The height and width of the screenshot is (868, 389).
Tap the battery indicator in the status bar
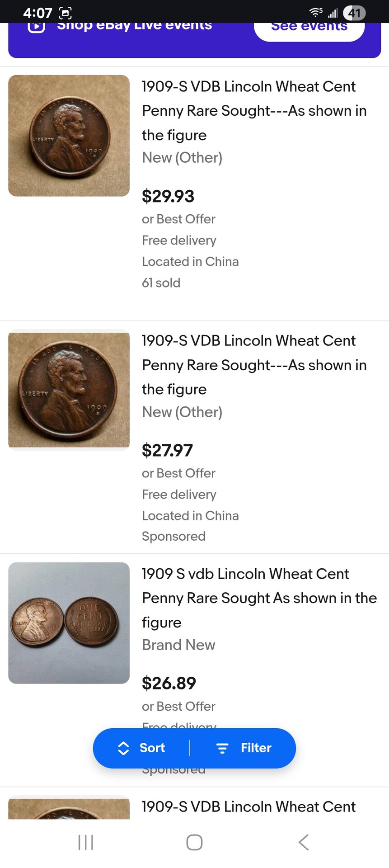point(354,13)
